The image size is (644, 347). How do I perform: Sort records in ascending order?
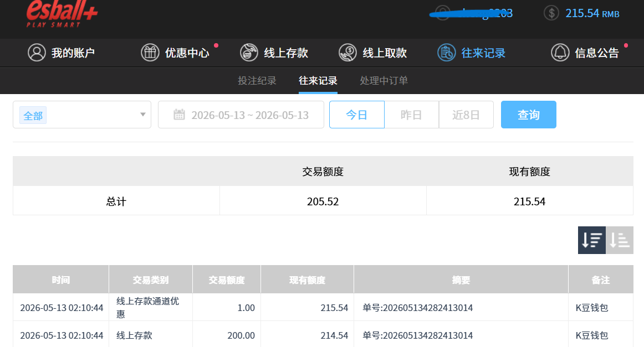tap(620, 240)
